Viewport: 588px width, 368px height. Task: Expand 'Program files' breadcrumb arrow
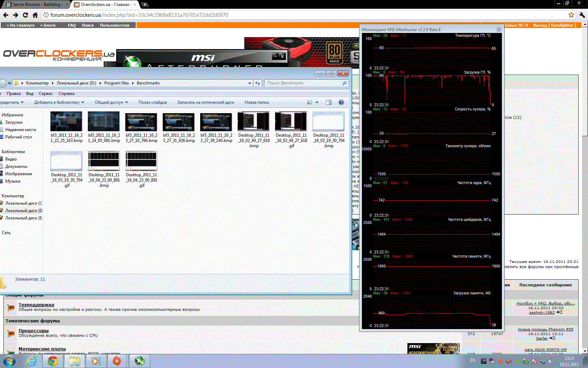[133, 83]
